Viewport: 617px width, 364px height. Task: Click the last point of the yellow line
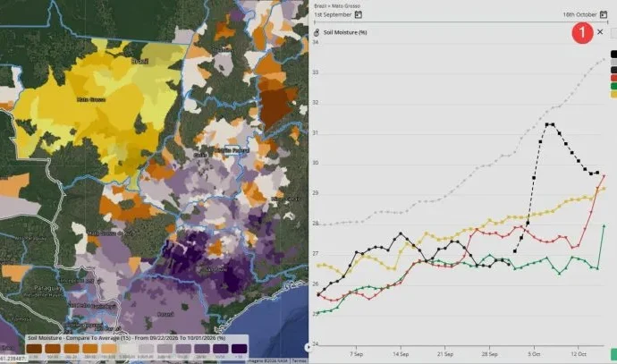click(604, 189)
